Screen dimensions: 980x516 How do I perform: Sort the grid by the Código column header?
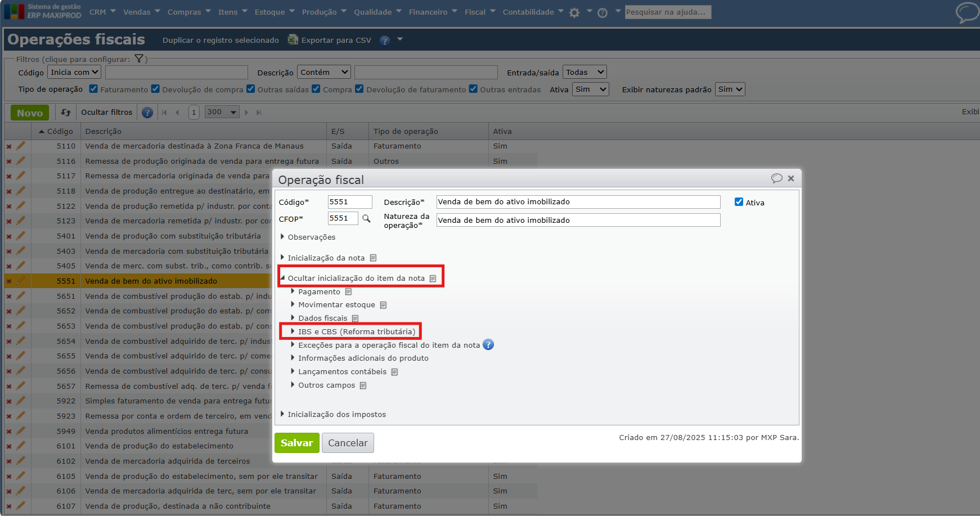56,131
